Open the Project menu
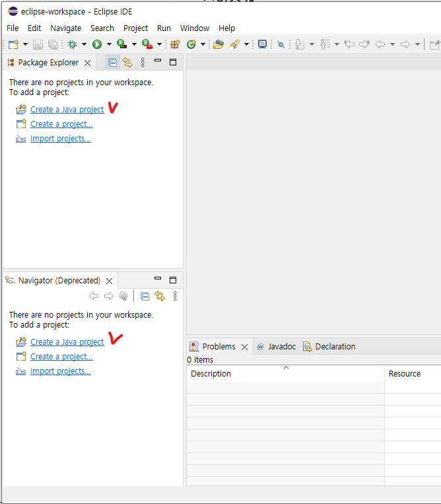The image size is (441, 504). tap(135, 28)
